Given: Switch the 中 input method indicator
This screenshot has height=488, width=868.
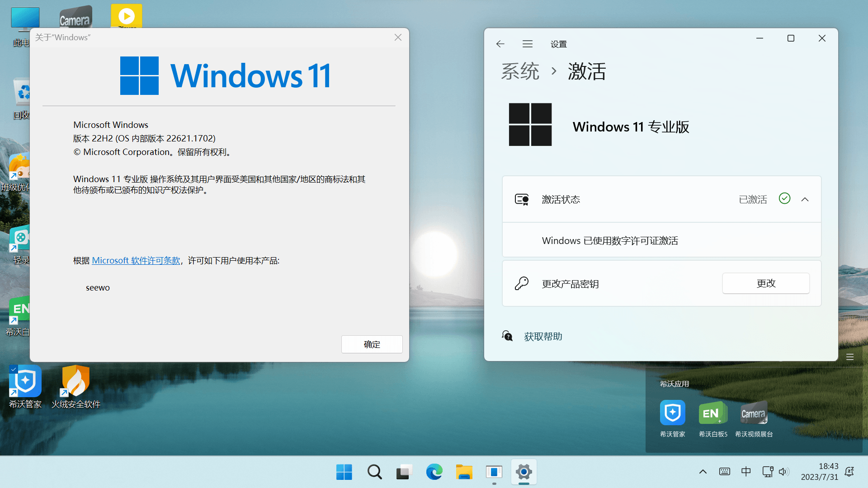Looking at the screenshot, I should click(746, 472).
